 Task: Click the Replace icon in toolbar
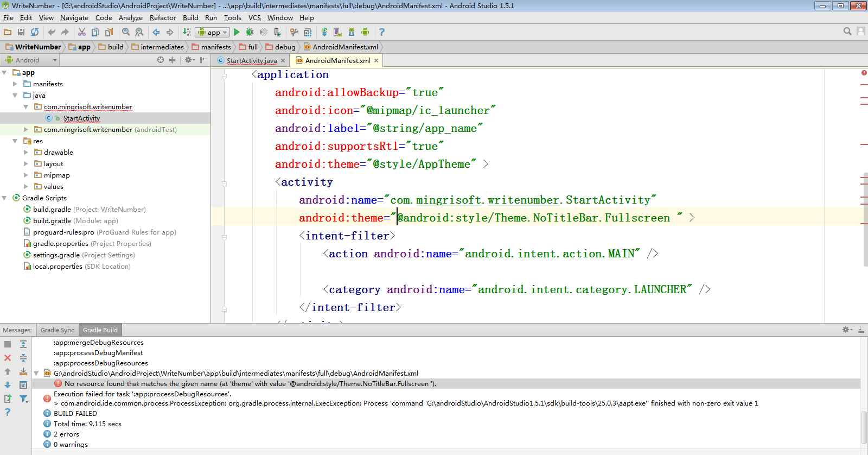pos(139,32)
